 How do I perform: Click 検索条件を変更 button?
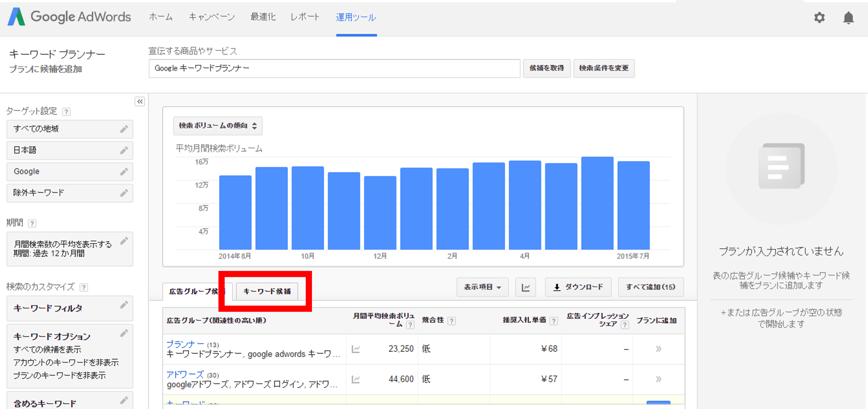(604, 68)
